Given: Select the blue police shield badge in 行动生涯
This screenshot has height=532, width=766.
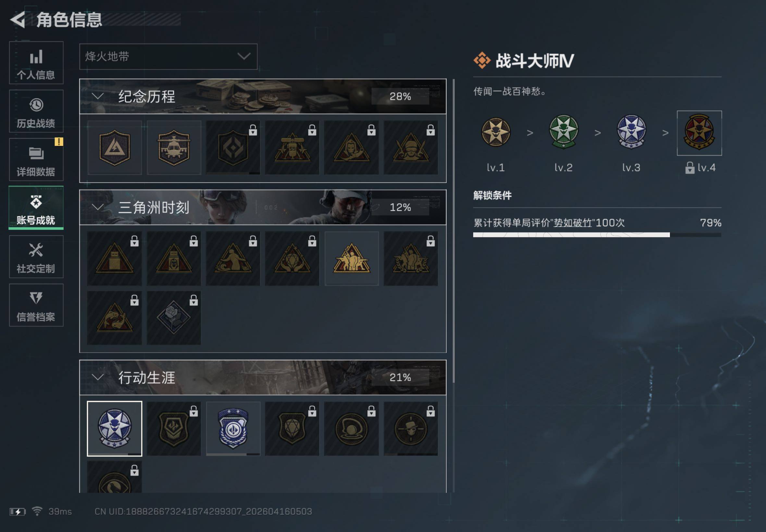Looking at the screenshot, I should click(233, 428).
